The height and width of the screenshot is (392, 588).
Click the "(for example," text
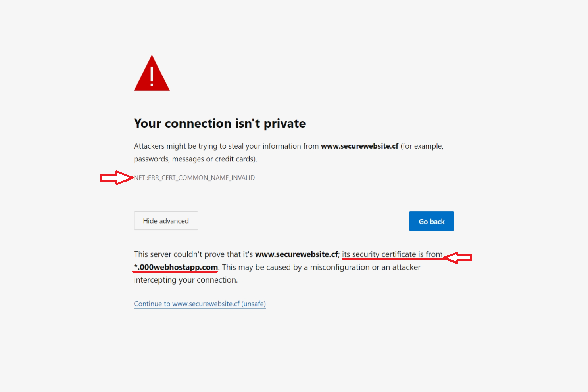[x=422, y=146]
